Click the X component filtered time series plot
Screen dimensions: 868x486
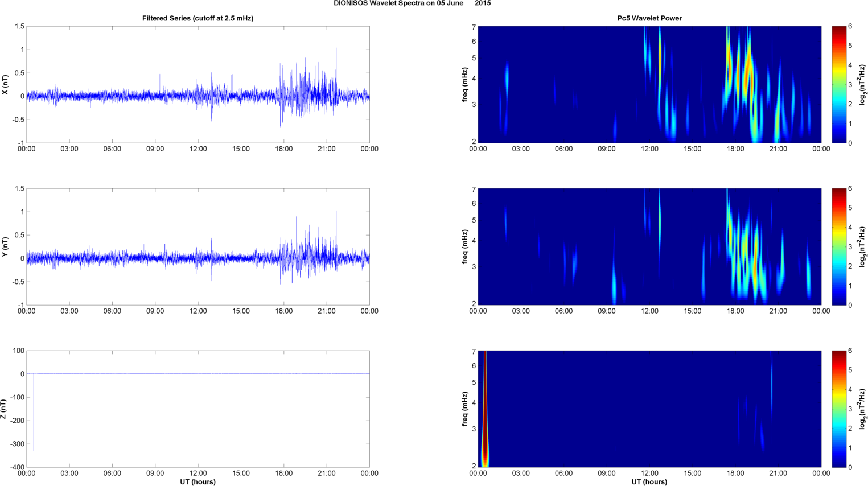point(198,85)
